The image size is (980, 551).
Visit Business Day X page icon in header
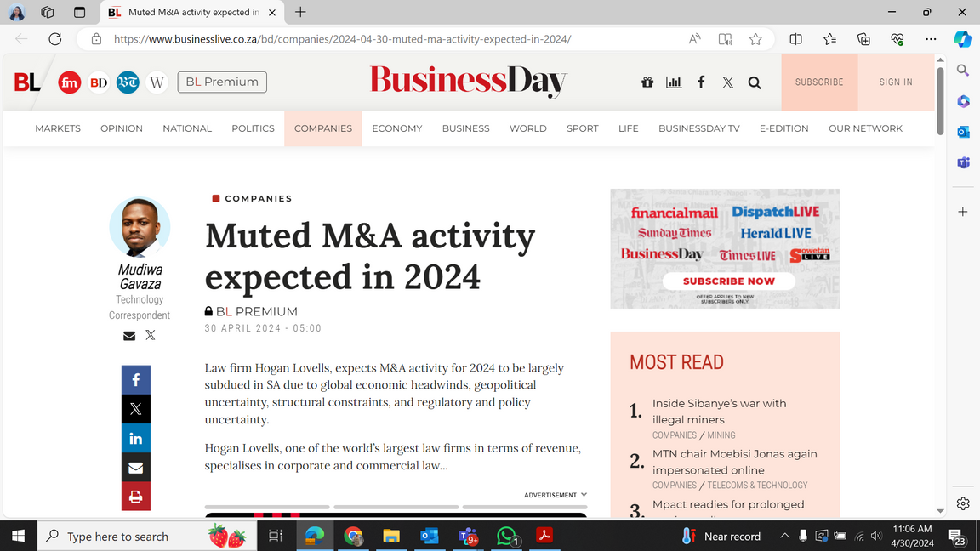(727, 82)
